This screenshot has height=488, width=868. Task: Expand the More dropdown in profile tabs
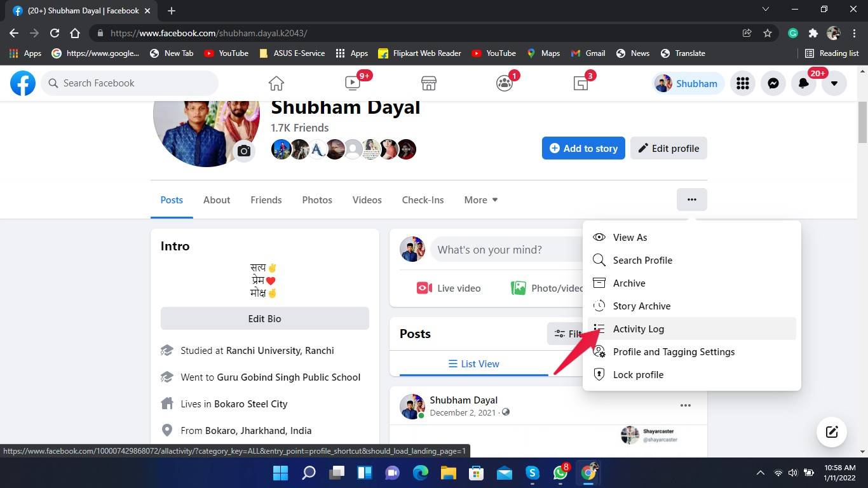click(480, 200)
